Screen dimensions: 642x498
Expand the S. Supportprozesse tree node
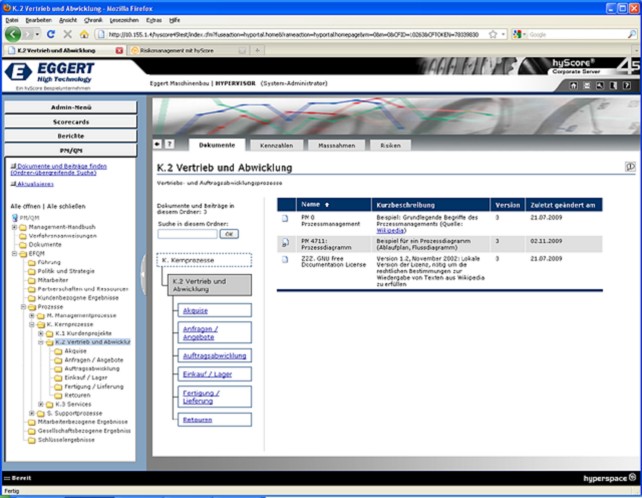(x=33, y=413)
